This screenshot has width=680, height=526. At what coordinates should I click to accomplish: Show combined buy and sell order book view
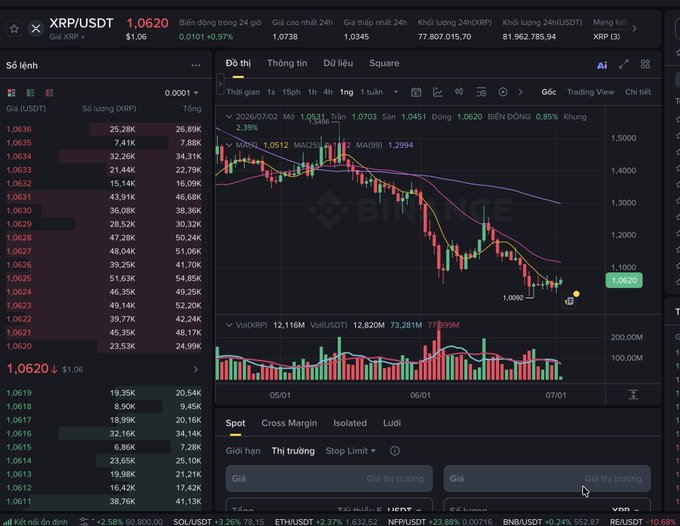coord(12,93)
